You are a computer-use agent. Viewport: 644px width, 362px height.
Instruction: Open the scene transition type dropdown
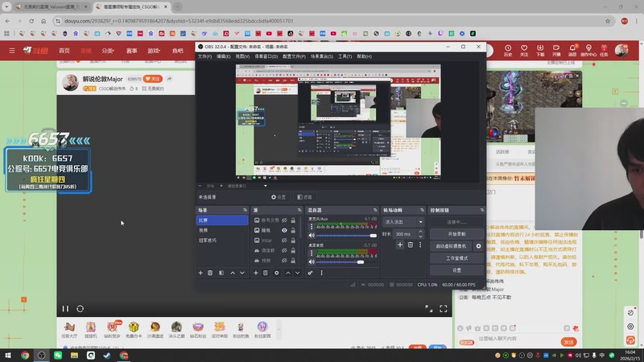point(404,222)
